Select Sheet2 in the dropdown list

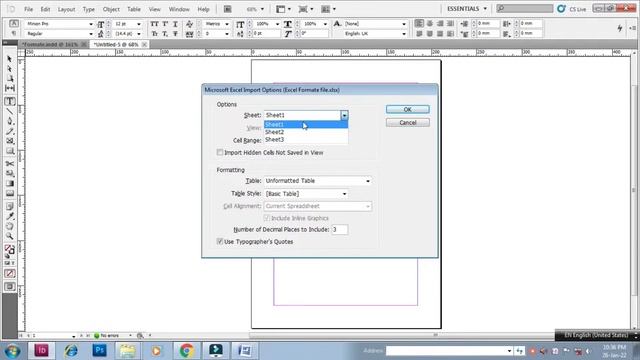[x=306, y=132]
